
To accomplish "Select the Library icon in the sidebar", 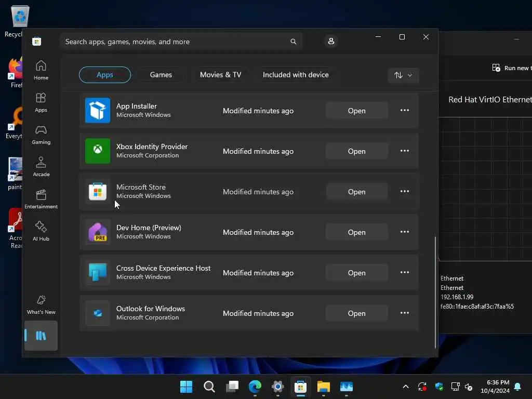I will click(41, 336).
